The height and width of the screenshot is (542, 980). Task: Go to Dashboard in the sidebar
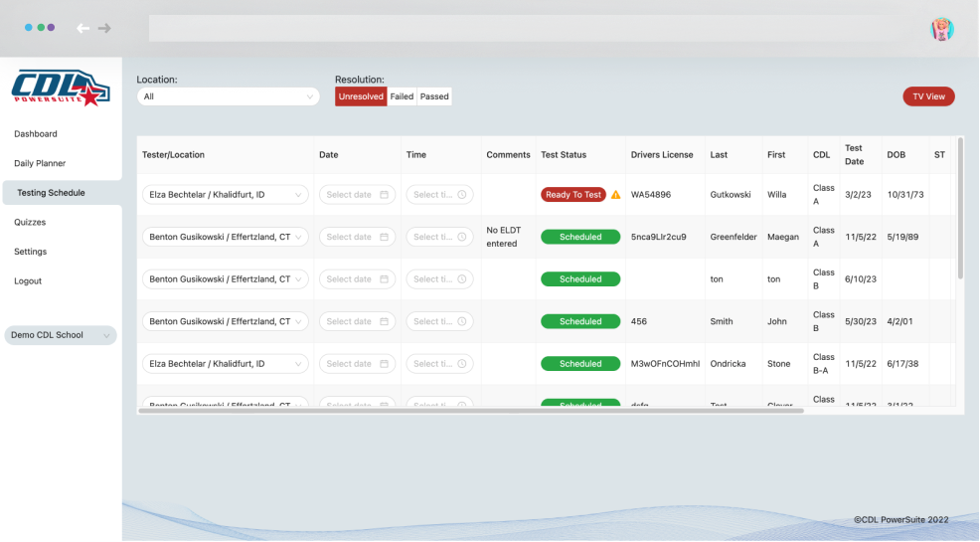(36, 134)
